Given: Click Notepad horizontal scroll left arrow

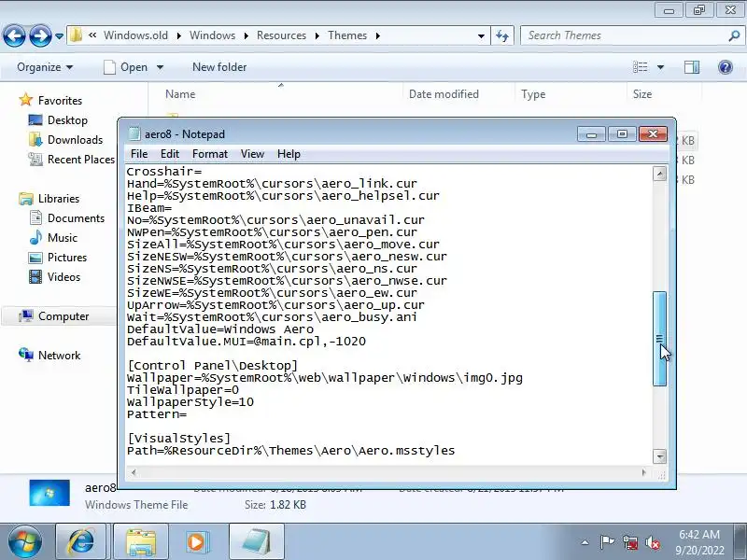Looking at the screenshot, I should tap(134, 472).
